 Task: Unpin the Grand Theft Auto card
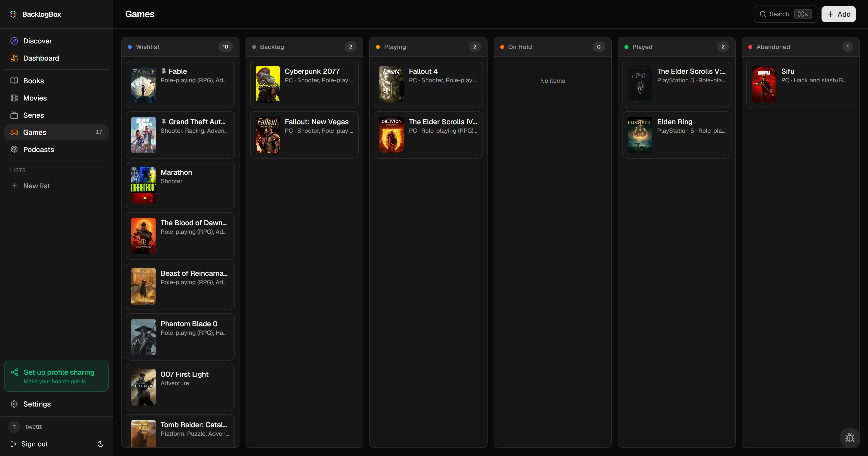coord(164,121)
